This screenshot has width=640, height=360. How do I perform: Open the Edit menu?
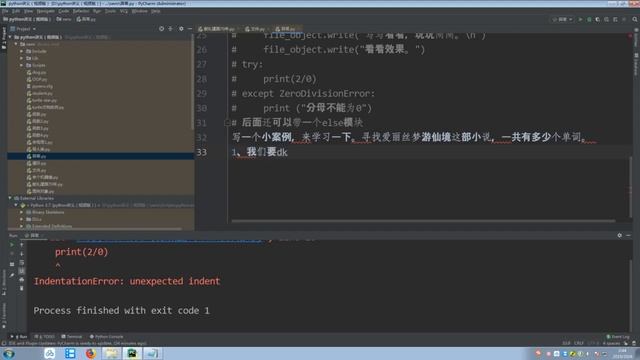[x=16, y=11]
